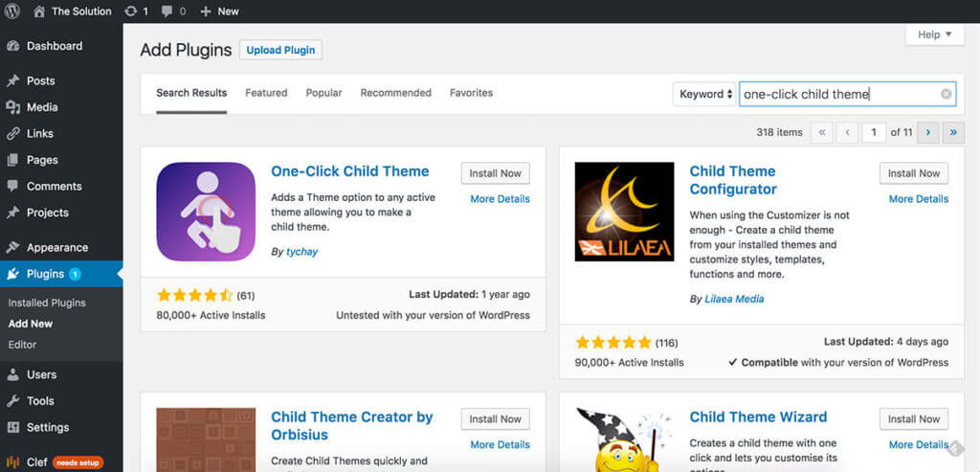The height and width of the screenshot is (472, 980).
Task: Click the Users person icon
Action: [x=12, y=375]
